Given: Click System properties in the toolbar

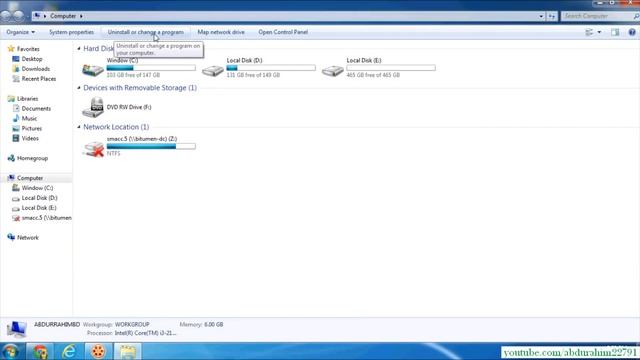Looking at the screenshot, I should [x=71, y=32].
